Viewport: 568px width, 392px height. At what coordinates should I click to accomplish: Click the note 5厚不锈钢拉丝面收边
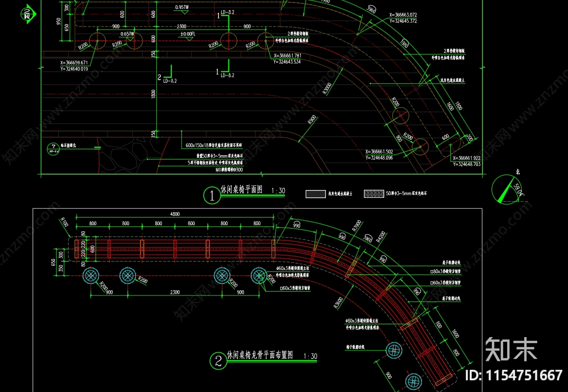tap(203, 163)
